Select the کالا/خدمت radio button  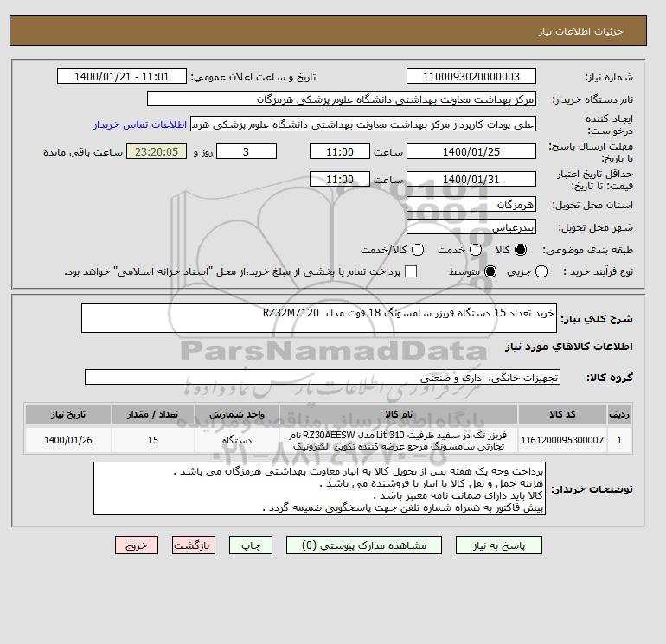[x=418, y=250]
